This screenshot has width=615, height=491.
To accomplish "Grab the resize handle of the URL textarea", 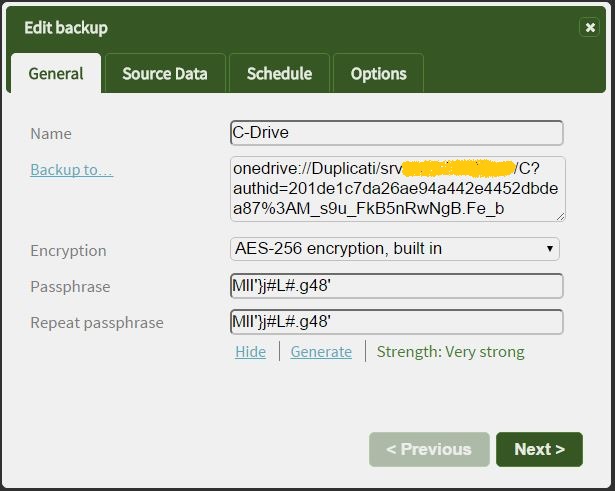I will [561, 217].
